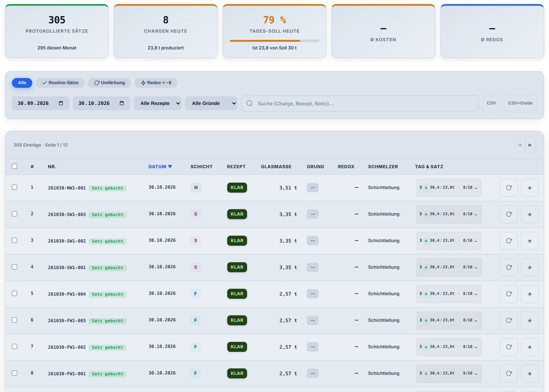Check the box for row 1 261030-NW1-001
549x392 pixels.
[15, 187]
